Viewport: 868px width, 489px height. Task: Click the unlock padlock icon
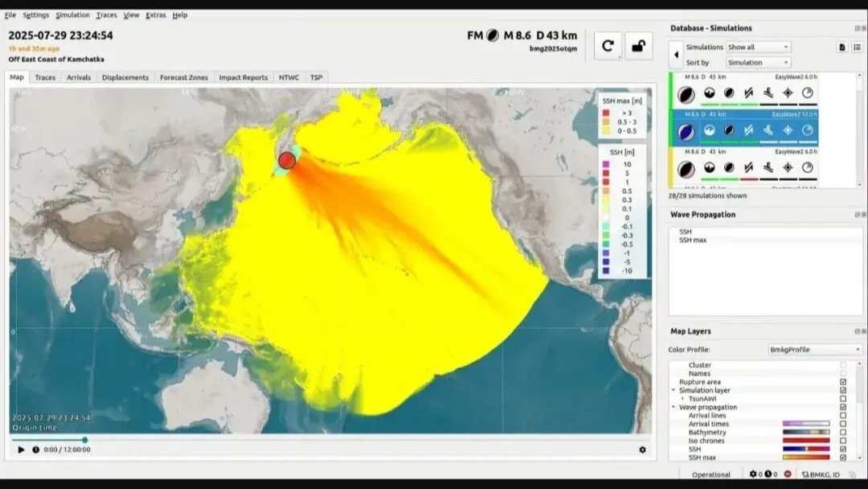tap(638, 46)
